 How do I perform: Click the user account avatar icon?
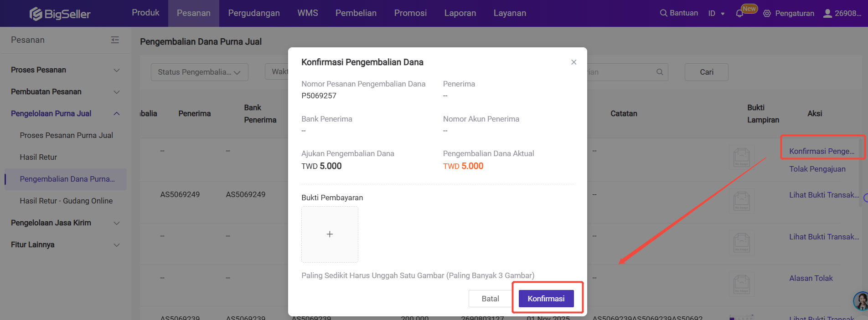(x=827, y=13)
